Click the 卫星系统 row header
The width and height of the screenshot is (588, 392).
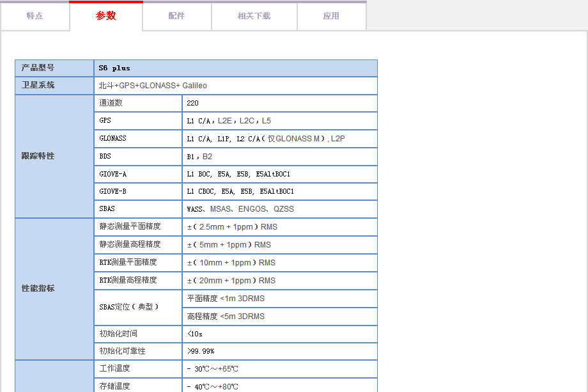tap(38, 85)
